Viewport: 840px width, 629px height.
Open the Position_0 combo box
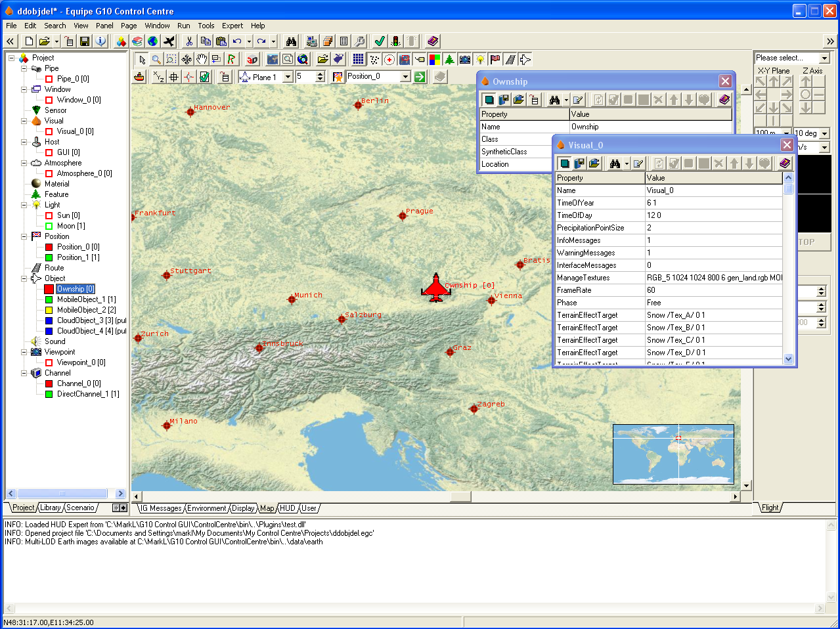click(405, 77)
